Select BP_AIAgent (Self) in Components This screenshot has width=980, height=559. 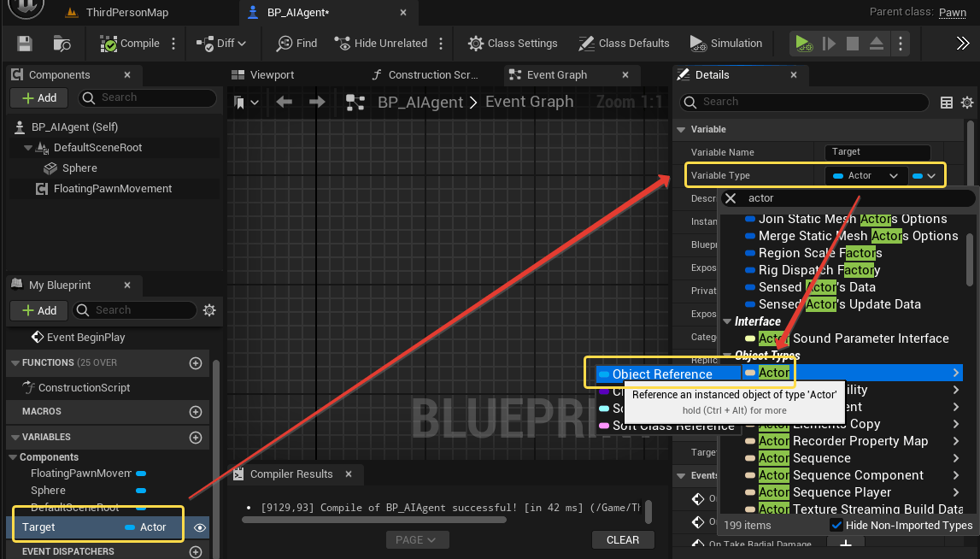[x=74, y=127]
